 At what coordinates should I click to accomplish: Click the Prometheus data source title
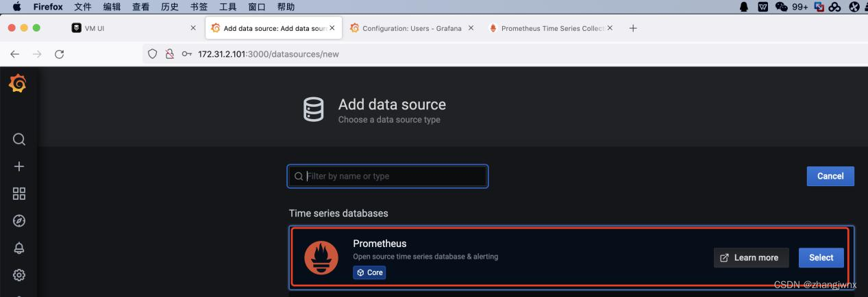tap(380, 244)
